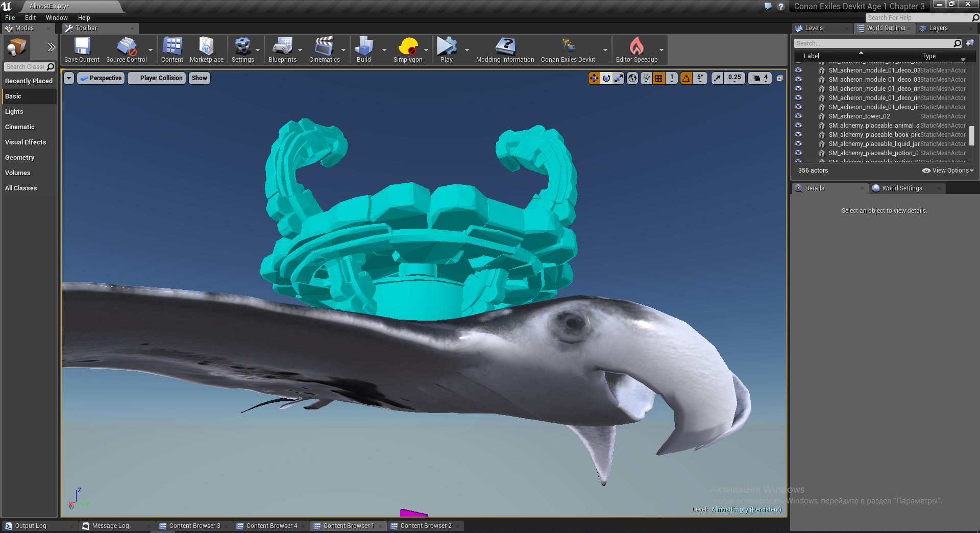Select the translate gizmo tool in viewport
The width and height of the screenshot is (980, 533).
coord(594,78)
